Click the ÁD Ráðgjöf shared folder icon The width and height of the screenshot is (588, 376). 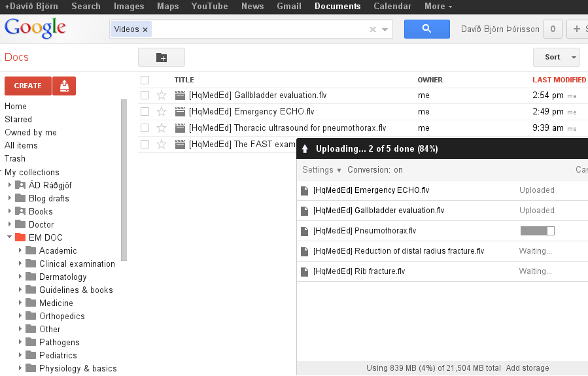tap(20, 185)
